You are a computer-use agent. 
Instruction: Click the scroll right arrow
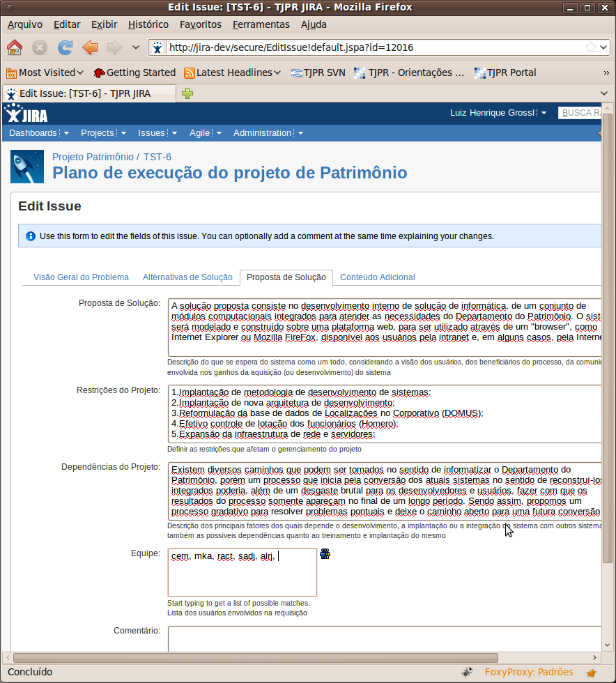click(594, 657)
